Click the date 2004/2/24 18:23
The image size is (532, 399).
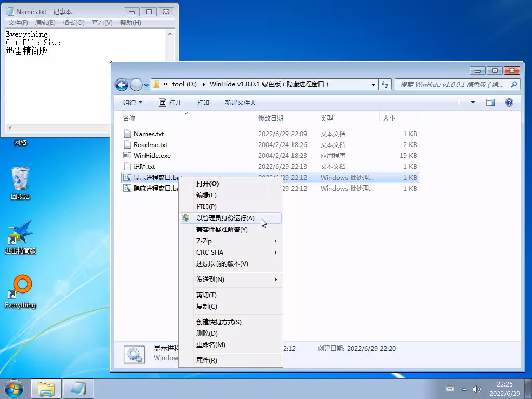[282, 155]
